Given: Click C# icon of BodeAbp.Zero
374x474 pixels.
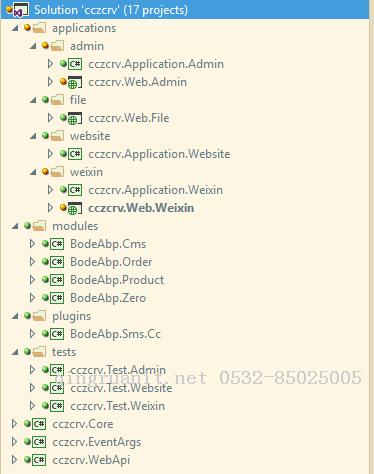Looking at the screenshot, I should coord(57,298).
